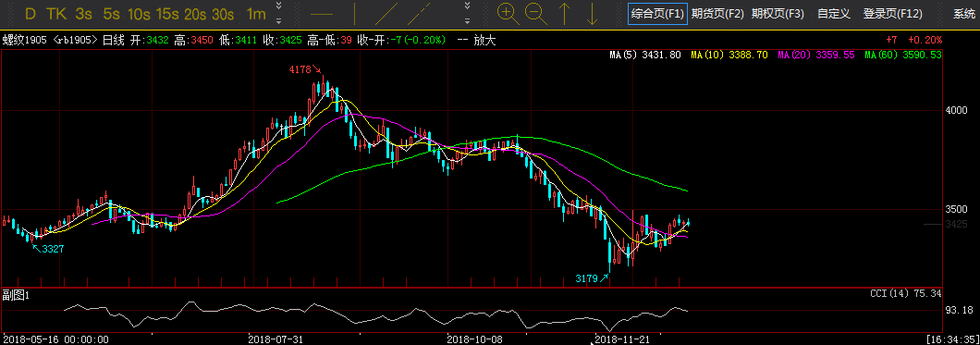
Task: Open drawing tools overflow dropdown arrow
Action: click(468, 20)
